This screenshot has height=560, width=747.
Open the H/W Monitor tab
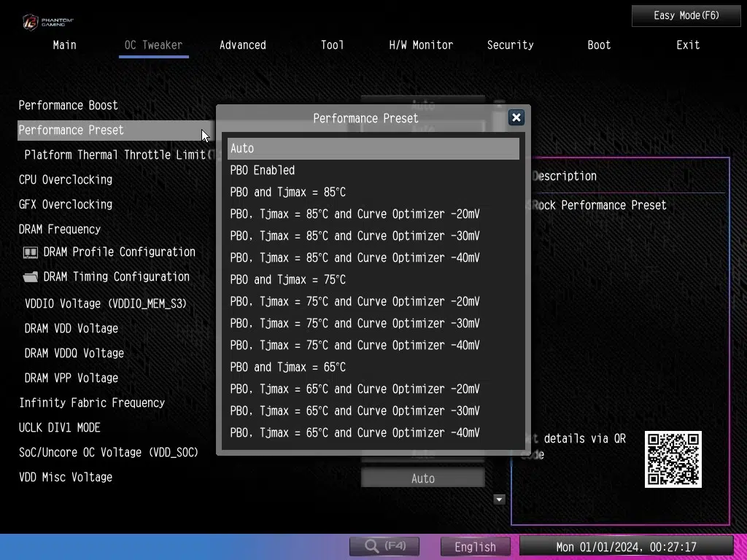(x=421, y=45)
